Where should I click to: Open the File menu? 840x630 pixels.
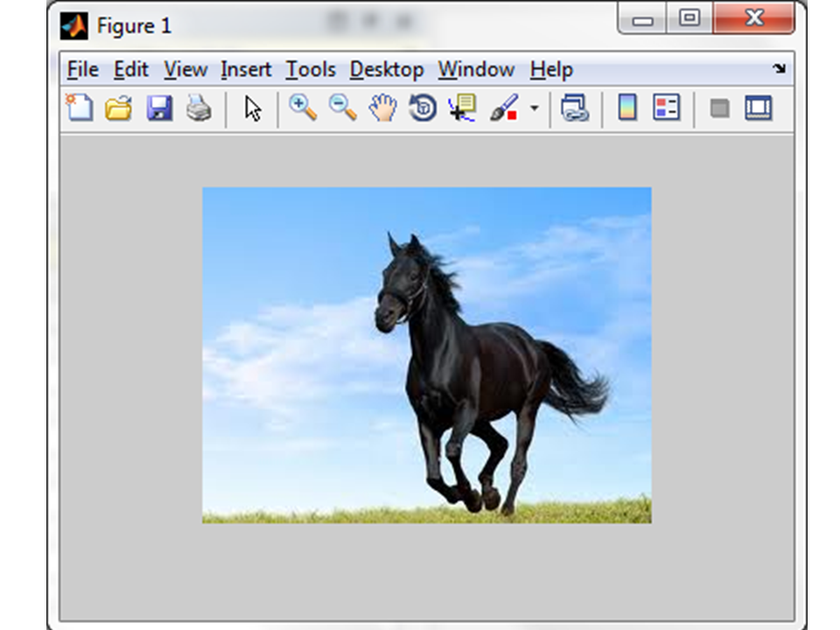click(x=83, y=70)
